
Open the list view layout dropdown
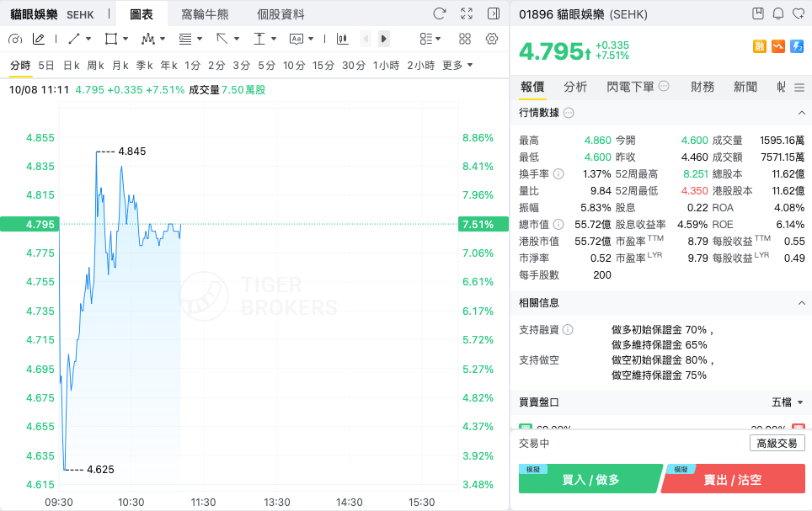coord(430,39)
